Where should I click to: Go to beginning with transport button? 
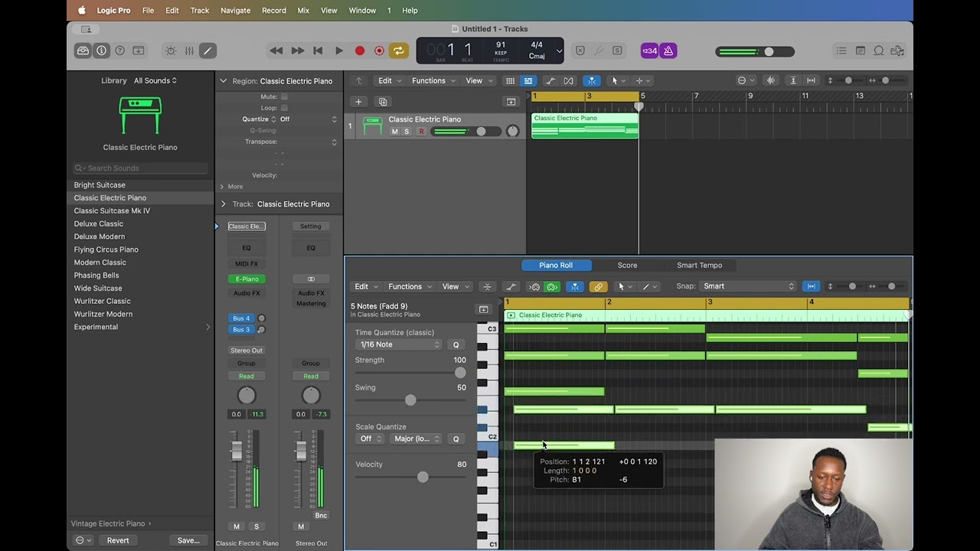pos(318,51)
